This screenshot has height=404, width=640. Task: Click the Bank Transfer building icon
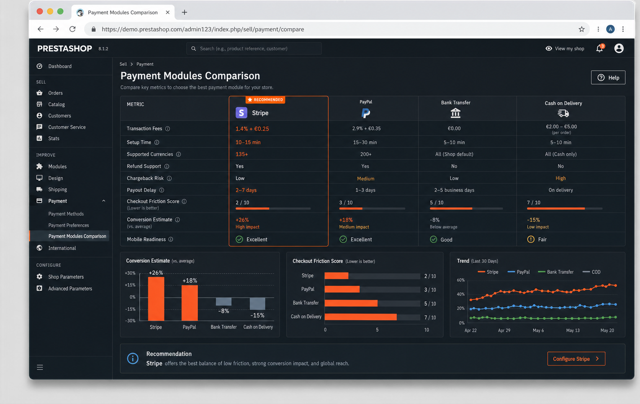456,113
